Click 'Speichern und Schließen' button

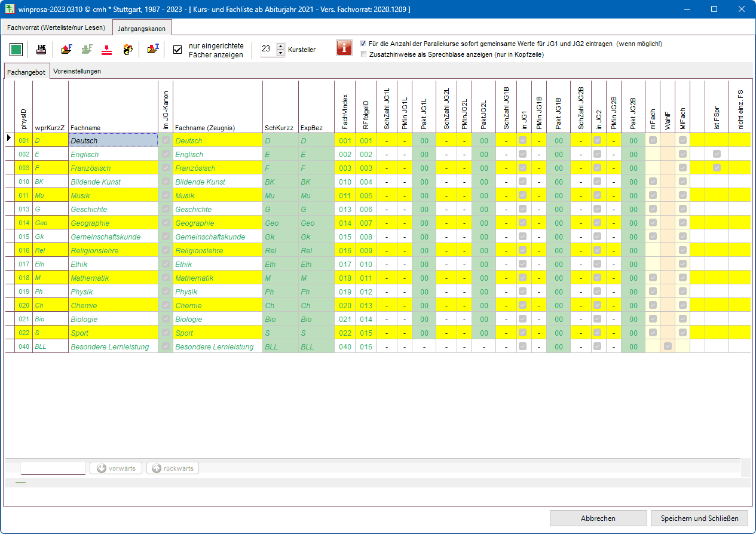[699, 518]
